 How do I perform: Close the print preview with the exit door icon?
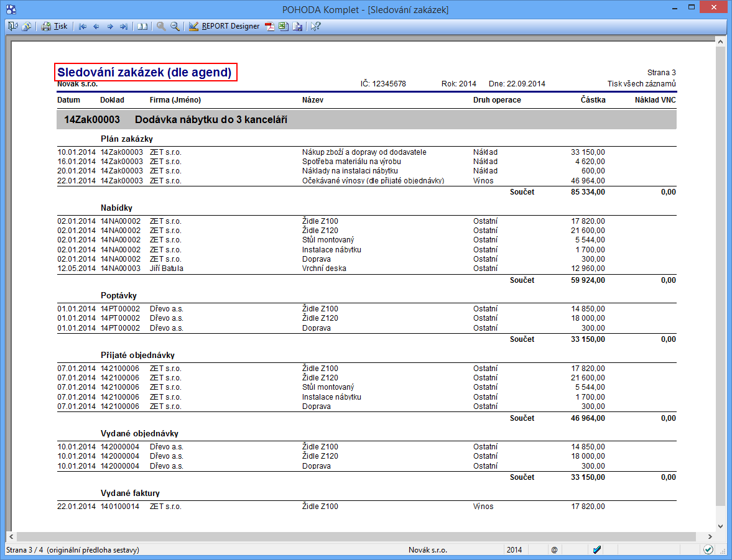[x=12, y=27]
